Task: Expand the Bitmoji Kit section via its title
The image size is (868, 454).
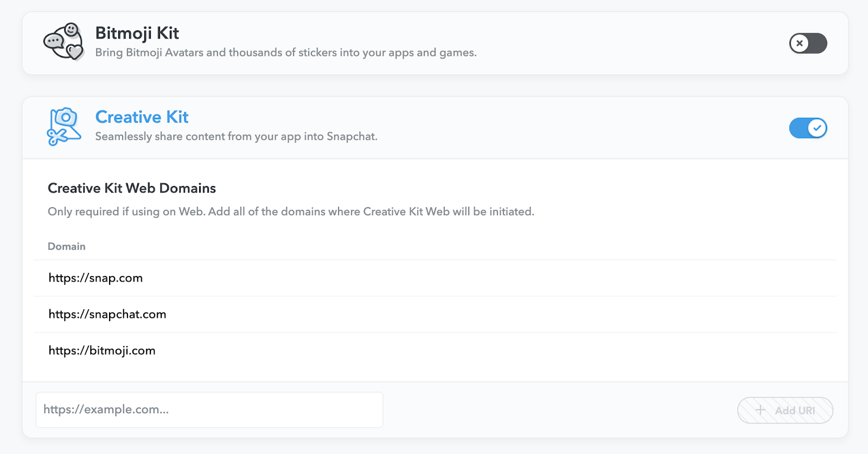Action: (137, 33)
